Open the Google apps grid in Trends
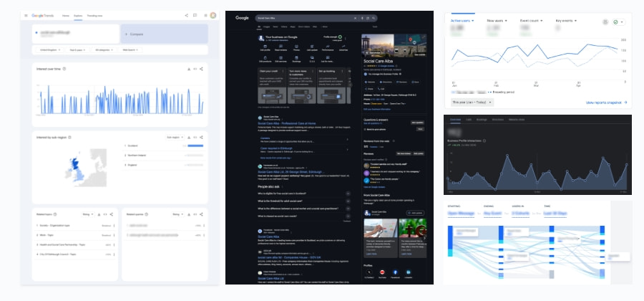The height and width of the screenshot is (301, 644). (206, 16)
